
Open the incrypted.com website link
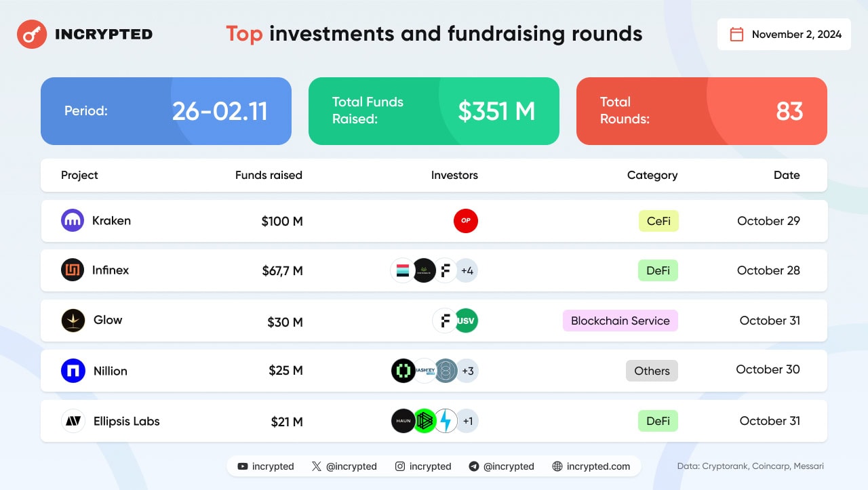tap(591, 466)
